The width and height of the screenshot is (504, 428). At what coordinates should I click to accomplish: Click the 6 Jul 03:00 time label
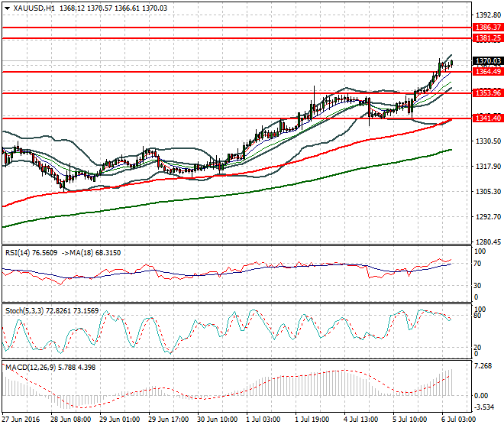[x=459, y=420]
